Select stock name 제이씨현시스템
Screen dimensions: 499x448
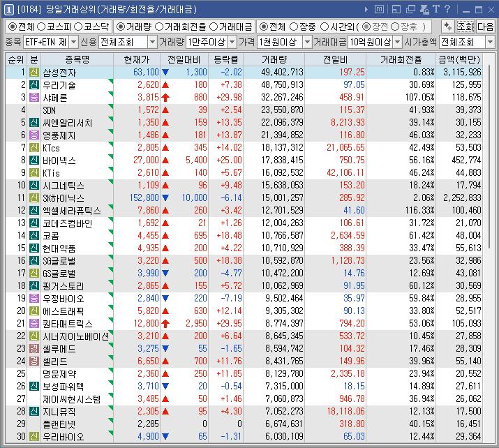point(72,399)
